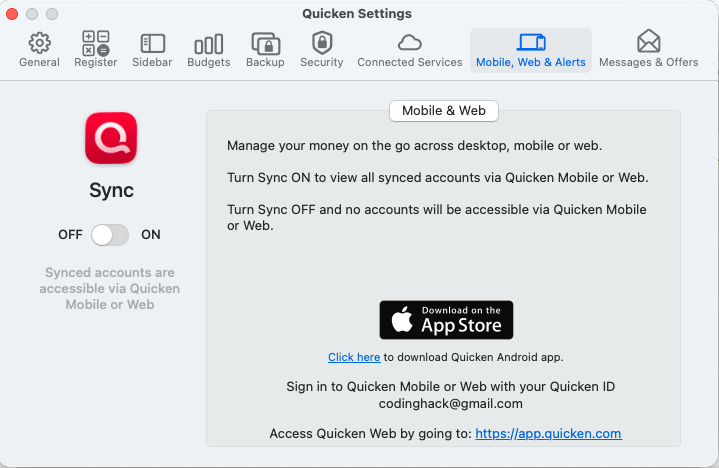719x468 pixels.
Task: Click the red Quicken app logo
Action: (111, 138)
